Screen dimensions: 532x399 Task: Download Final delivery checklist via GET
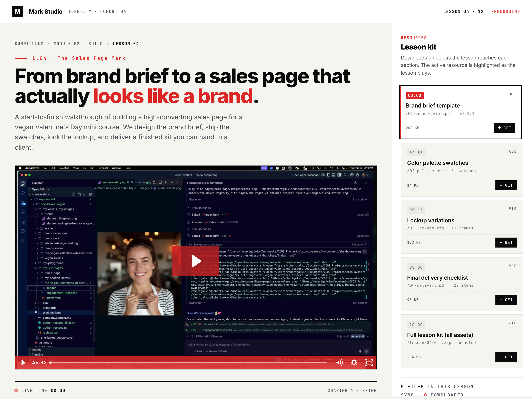point(506,300)
